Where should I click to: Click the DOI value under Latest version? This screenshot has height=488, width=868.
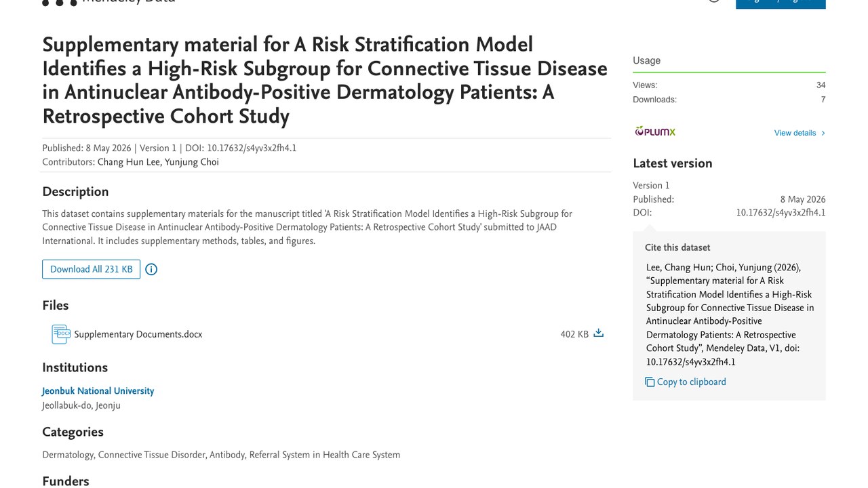[781, 213]
